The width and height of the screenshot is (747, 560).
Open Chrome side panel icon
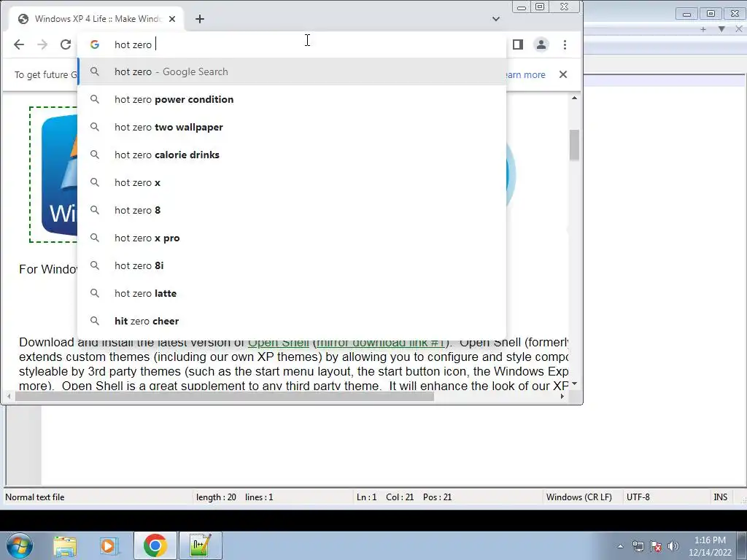[x=518, y=44]
